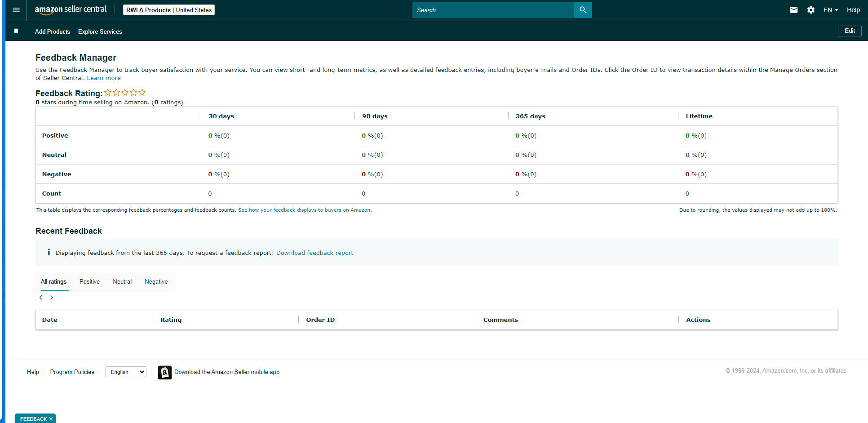Click the Edit button in the favorites bar
868x423 pixels.
coord(850,31)
